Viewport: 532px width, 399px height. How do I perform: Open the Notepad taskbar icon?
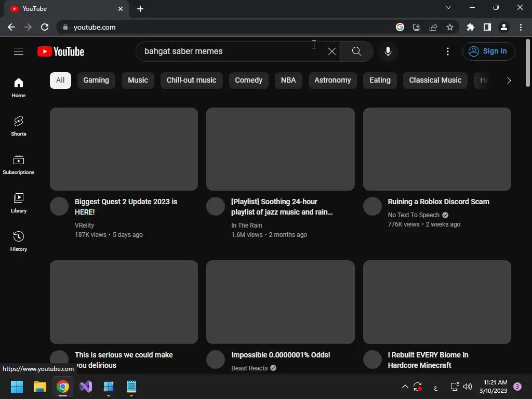(x=131, y=387)
